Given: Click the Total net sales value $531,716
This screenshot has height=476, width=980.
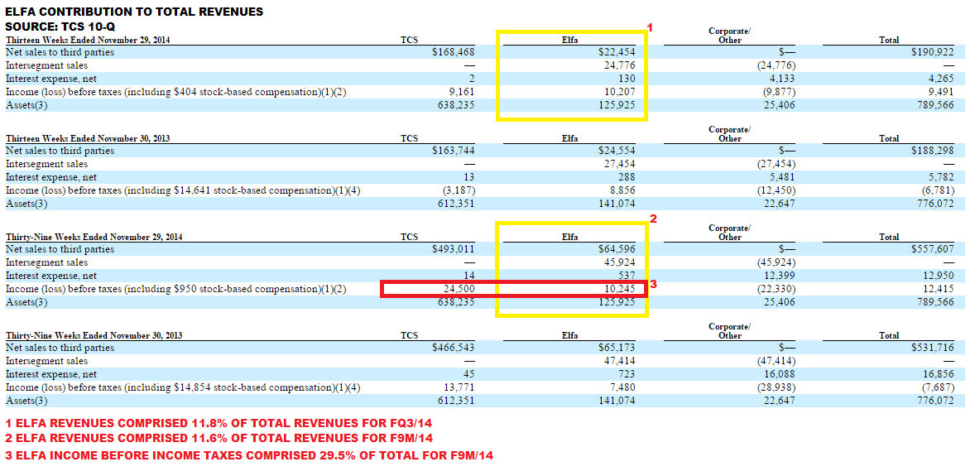Looking at the screenshot, I should 933,348.
